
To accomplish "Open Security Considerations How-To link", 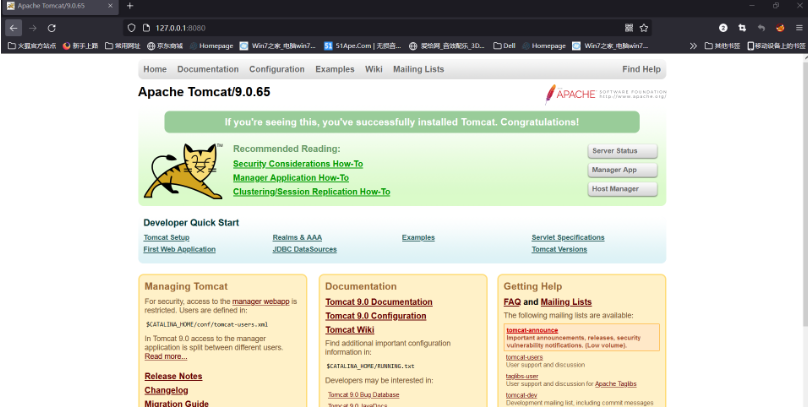I will pyautogui.click(x=298, y=164).
